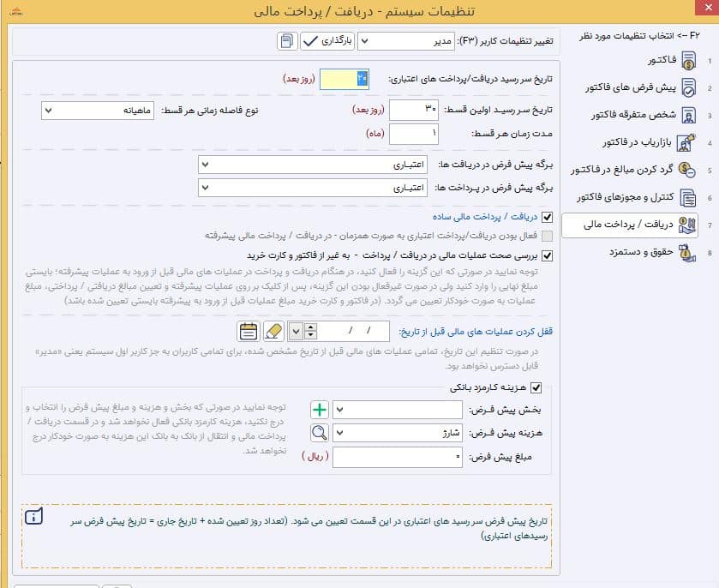Screen dimensions: 719x588
Task: Click the حقوق و دستمزد money bag icon
Action: (687, 253)
